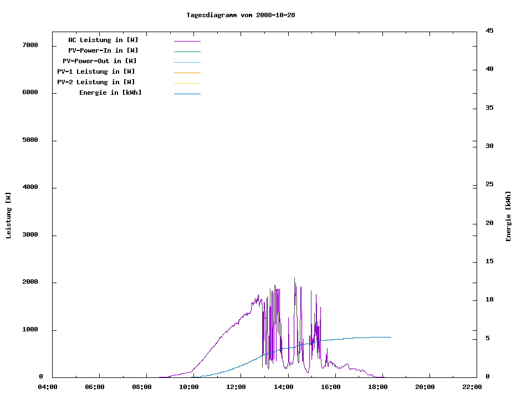The width and height of the screenshot is (532, 399).
Task: Select the Energie in [kWh] legend label
Action: point(110,93)
